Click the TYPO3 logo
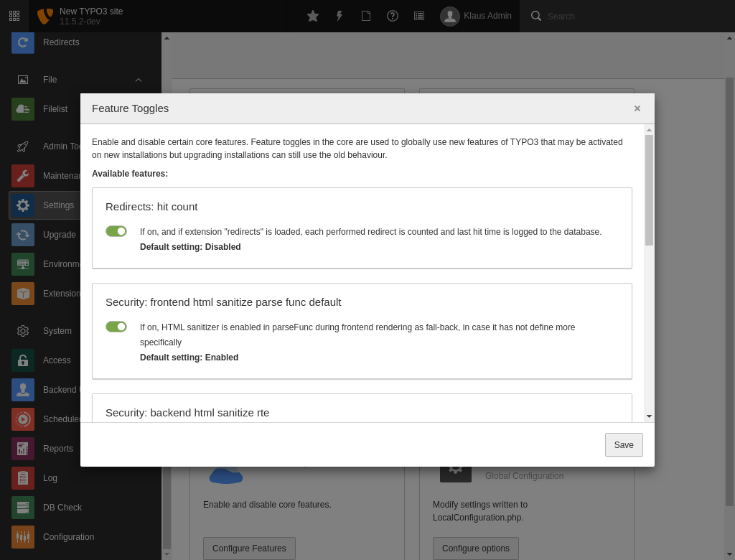Viewport: 735px width, 560px height. click(45, 16)
